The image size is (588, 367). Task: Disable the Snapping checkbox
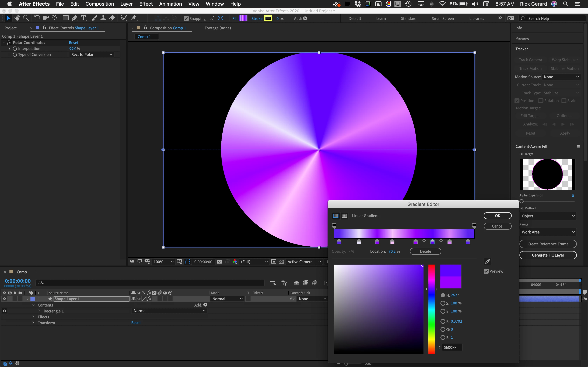coord(186,19)
